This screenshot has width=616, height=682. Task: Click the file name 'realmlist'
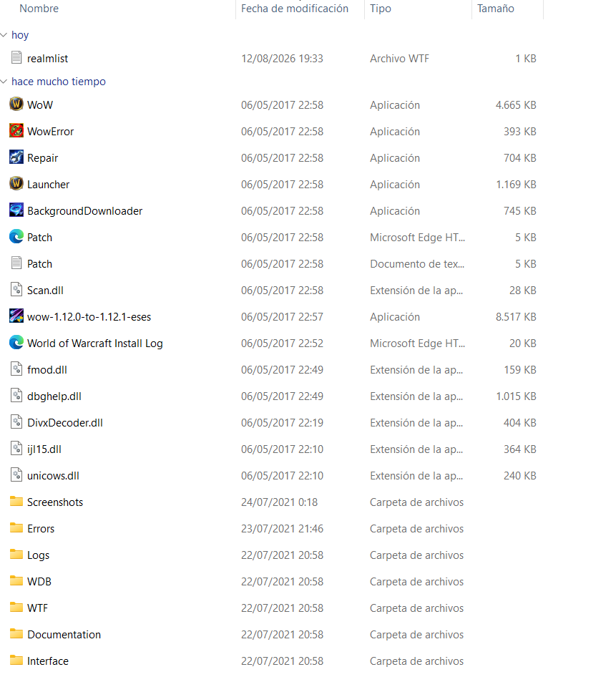click(x=47, y=58)
